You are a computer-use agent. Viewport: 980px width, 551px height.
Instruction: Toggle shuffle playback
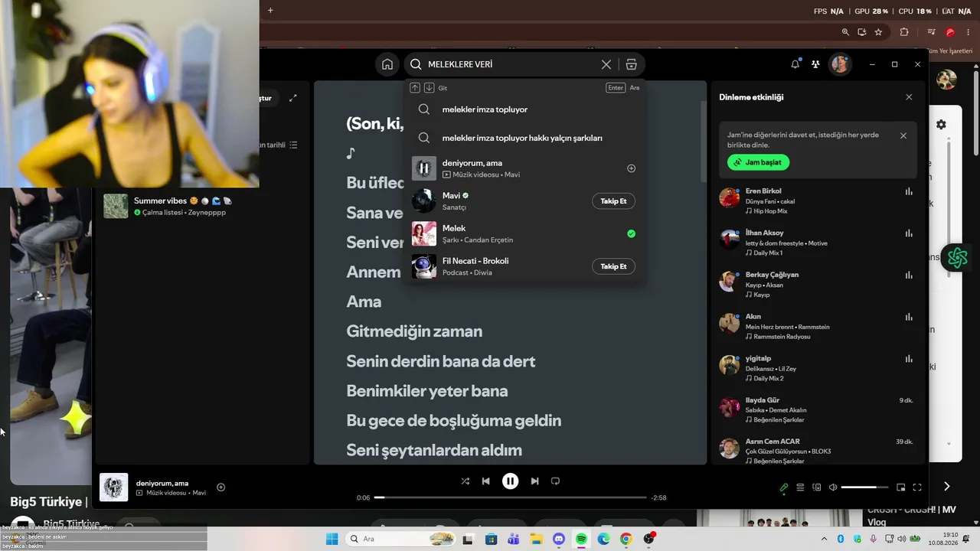(465, 481)
